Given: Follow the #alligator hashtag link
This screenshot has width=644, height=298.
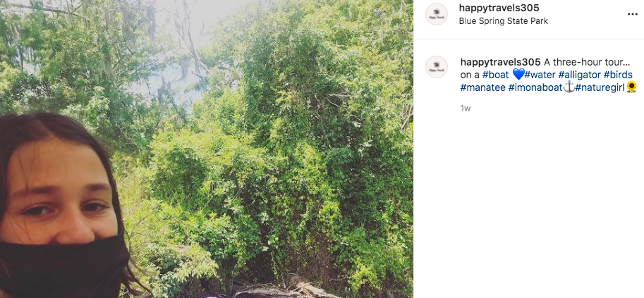Looking at the screenshot, I should pos(579,75).
